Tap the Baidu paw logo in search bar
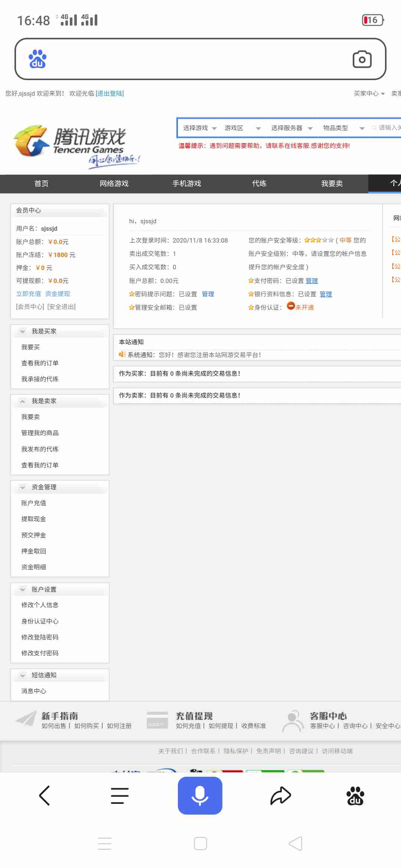This screenshot has height=868, width=401. [38, 59]
